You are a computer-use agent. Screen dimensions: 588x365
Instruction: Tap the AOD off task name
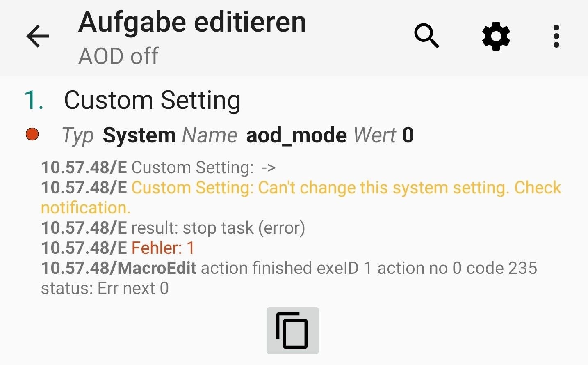pyautogui.click(x=119, y=56)
